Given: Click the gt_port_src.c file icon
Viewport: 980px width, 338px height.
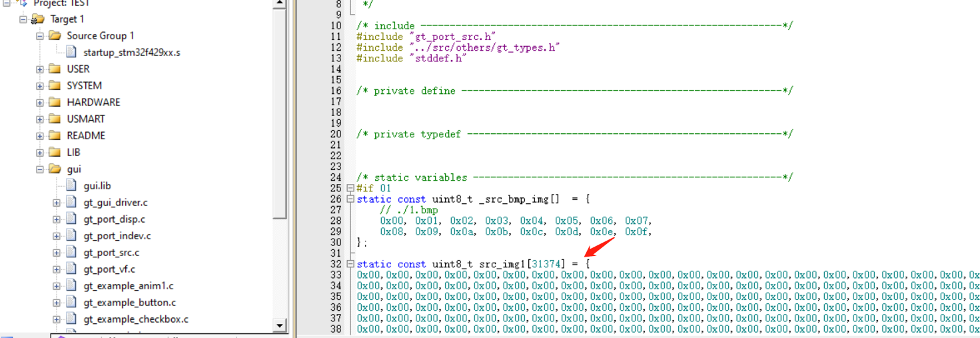Looking at the screenshot, I should [71, 253].
